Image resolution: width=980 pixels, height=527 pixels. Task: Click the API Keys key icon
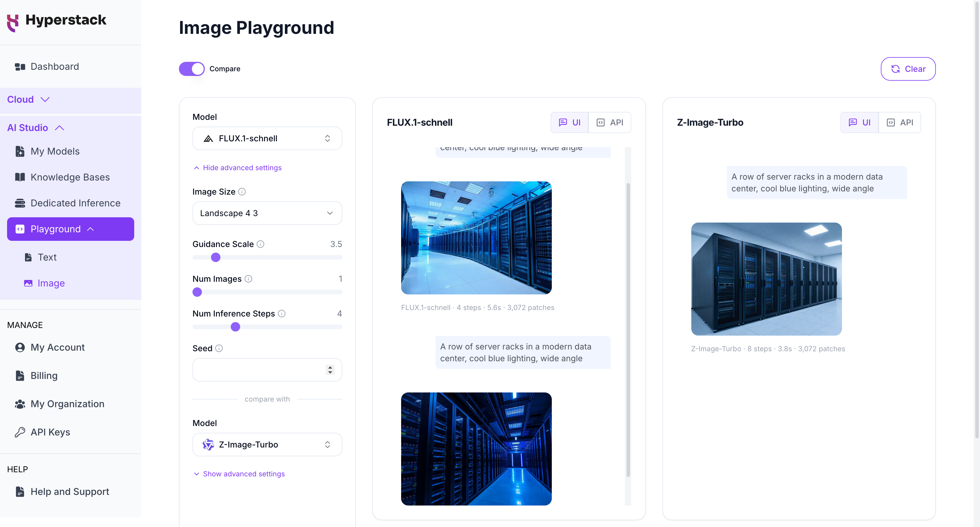pos(20,432)
